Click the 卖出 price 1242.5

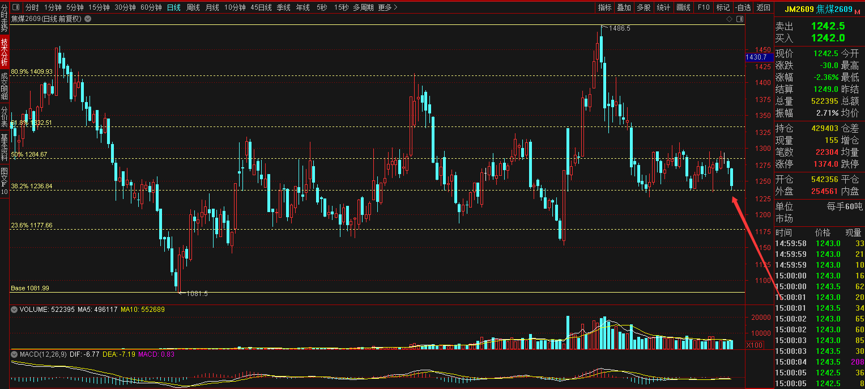(828, 26)
